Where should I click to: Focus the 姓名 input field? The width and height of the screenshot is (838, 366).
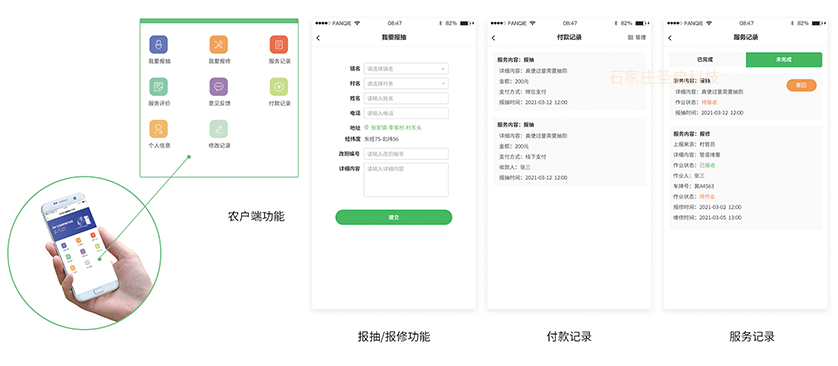(406, 98)
